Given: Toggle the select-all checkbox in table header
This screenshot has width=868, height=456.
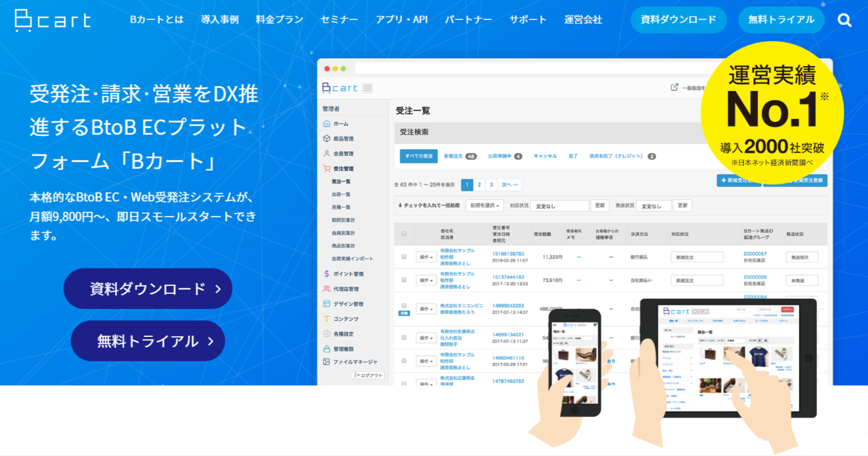Looking at the screenshot, I should 404,234.
